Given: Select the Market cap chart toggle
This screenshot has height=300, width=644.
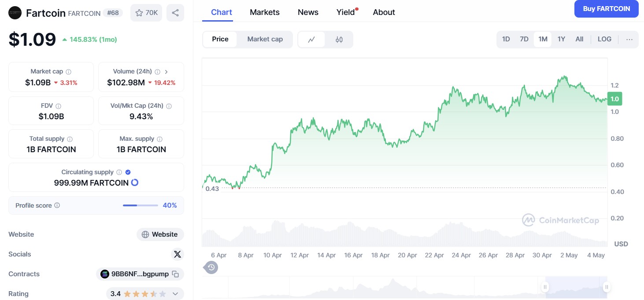Looking at the screenshot, I should click(265, 39).
